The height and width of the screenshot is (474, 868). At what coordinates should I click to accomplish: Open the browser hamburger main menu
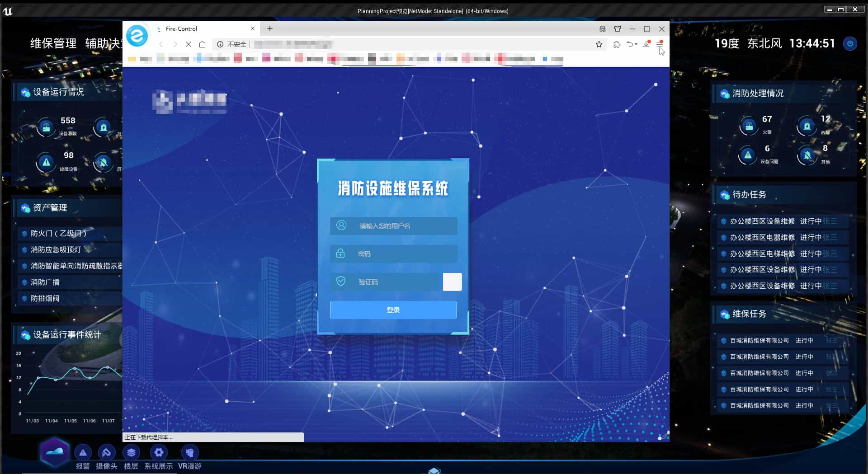point(660,44)
